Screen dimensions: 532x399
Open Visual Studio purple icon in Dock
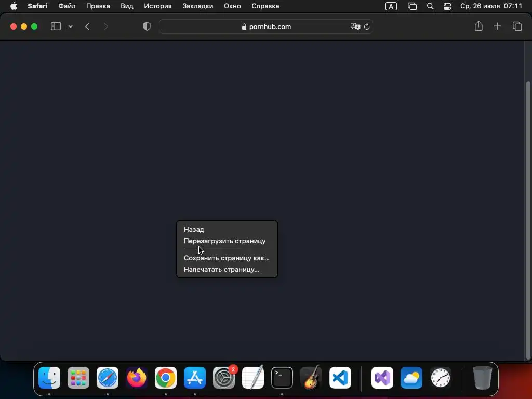point(382,378)
